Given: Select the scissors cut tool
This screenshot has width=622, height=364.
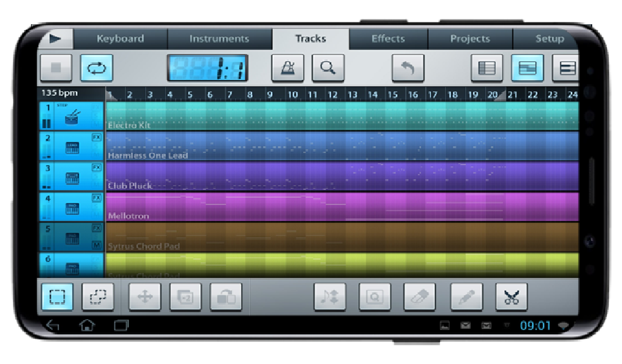Looking at the screenshot, I should coord(512,297).
